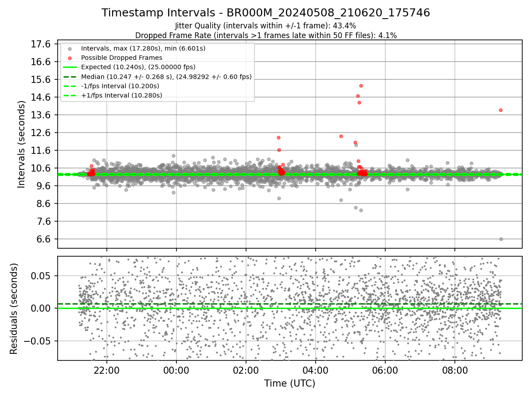
Task: Click legend entry 'Possible Dropped Frames'
Action: tap(121, 58)
